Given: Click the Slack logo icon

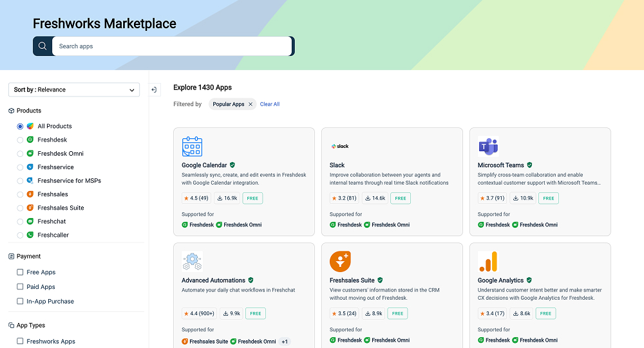Looking at the screenshot, I should (340, 146).
